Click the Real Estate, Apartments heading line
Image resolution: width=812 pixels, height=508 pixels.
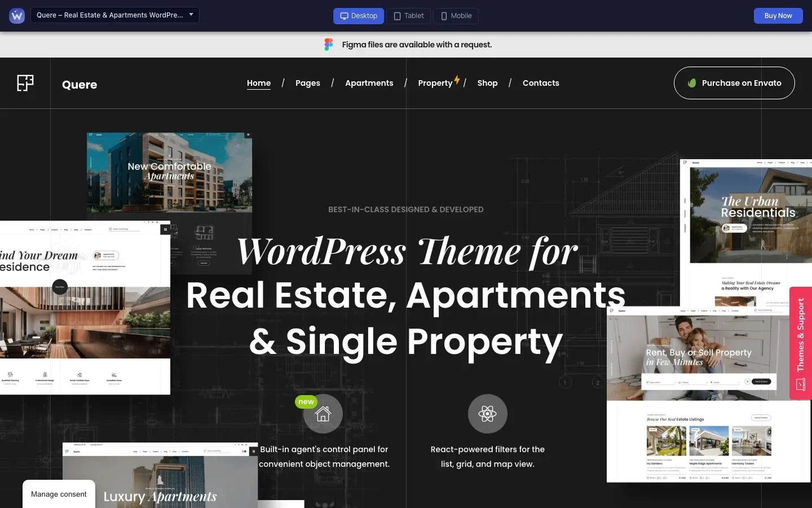(x=406, y=295)
